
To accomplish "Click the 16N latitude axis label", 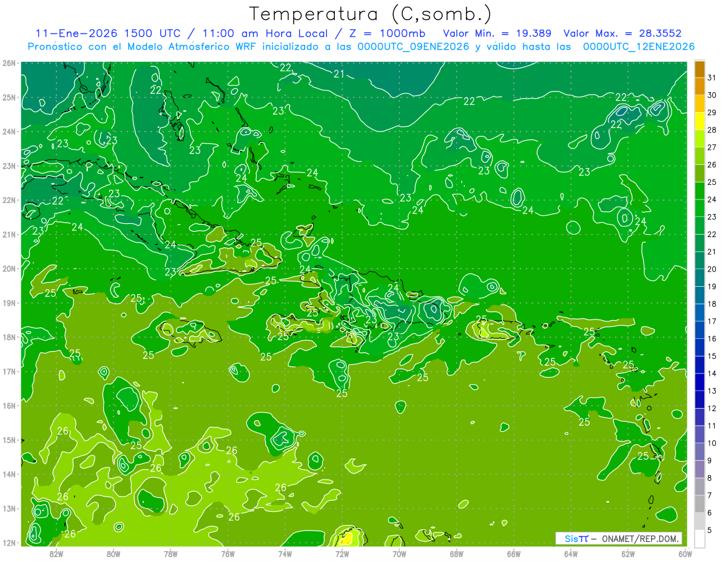I will [9, 406].
